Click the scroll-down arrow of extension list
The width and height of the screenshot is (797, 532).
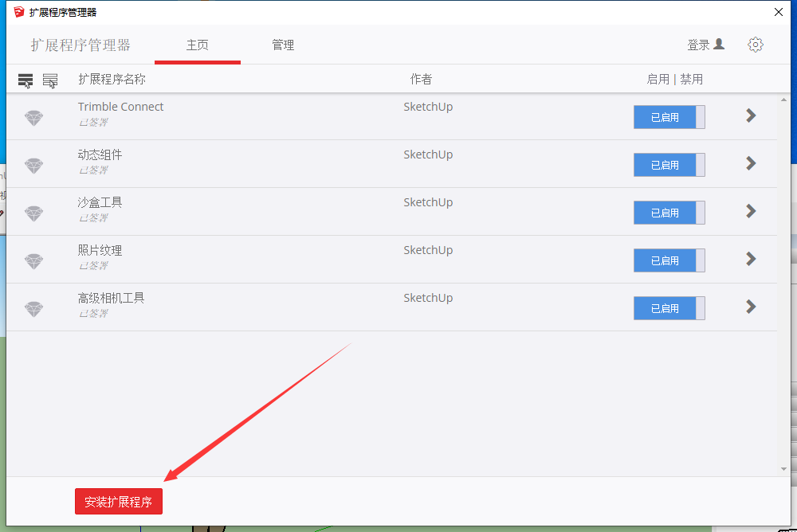tap(783, 469)
